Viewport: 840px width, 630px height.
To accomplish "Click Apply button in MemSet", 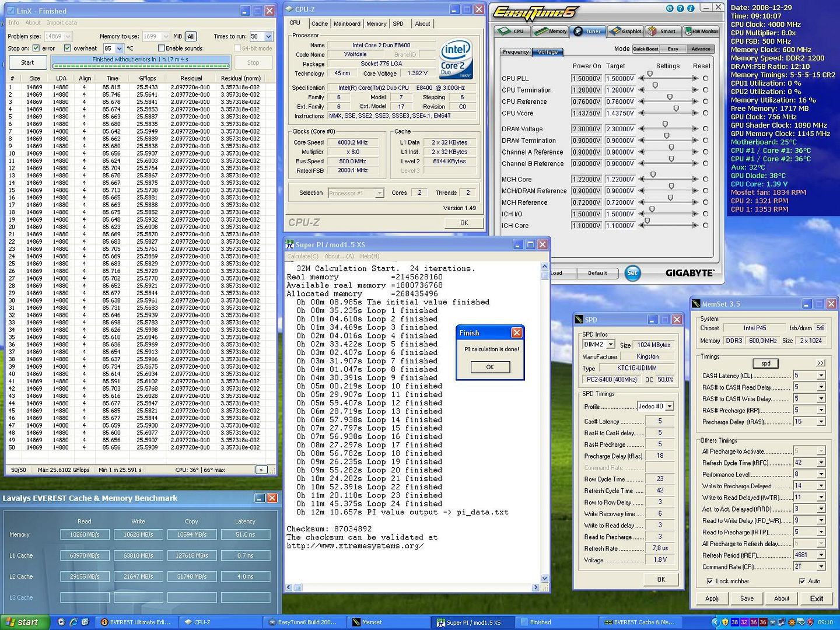I will click(712, 598).
